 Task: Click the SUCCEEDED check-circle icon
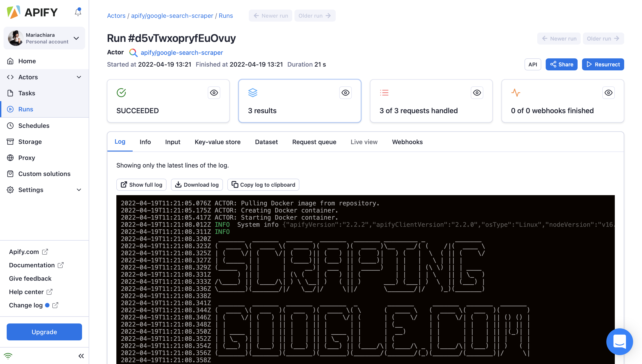click(x=121, y=93)
